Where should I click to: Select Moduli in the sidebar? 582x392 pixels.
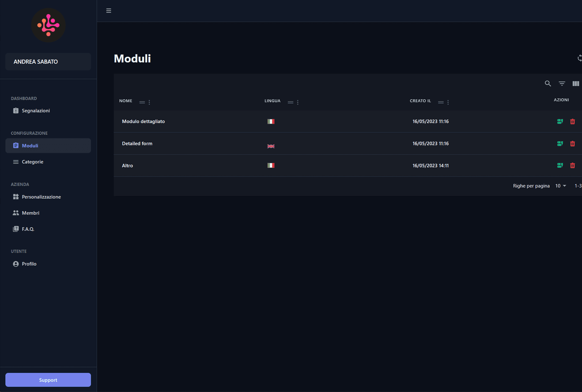coord(48,146)
